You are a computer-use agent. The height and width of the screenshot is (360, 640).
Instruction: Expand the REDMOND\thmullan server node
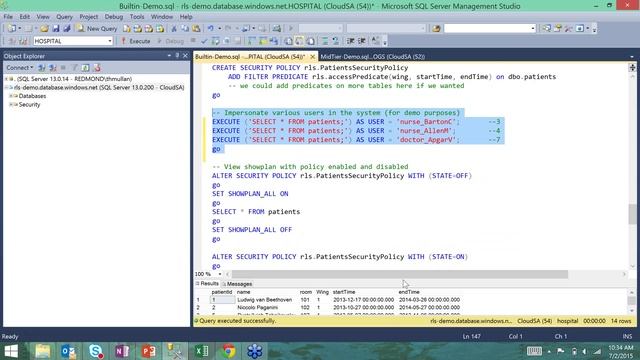(6, 79)
